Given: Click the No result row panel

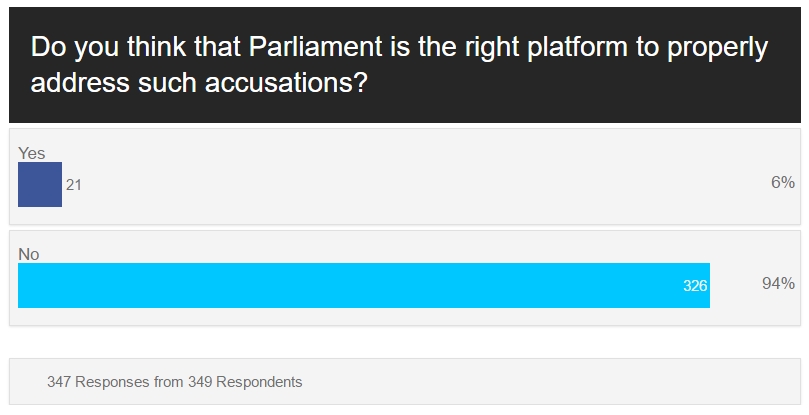Looking at the screenshot, I should coord(405,278).
